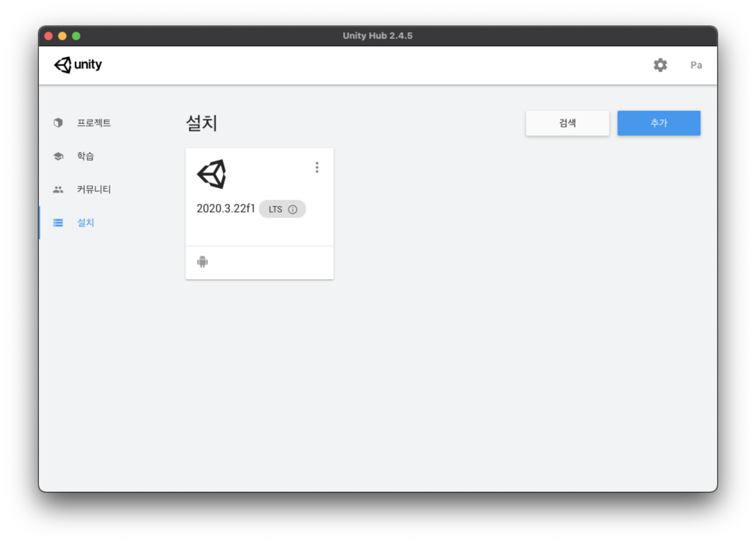Click the people icon beside 커뮤니티

(58, 190)
